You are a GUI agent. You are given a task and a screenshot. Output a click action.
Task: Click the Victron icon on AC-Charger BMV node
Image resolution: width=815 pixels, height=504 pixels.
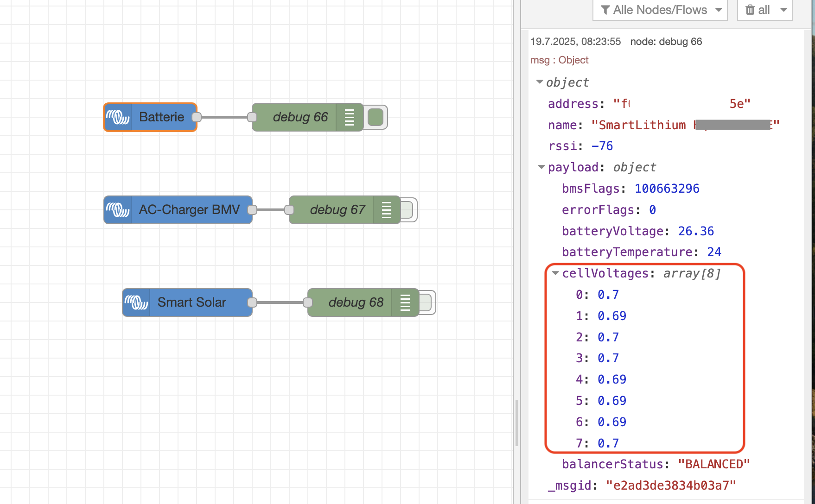[118, 210]
